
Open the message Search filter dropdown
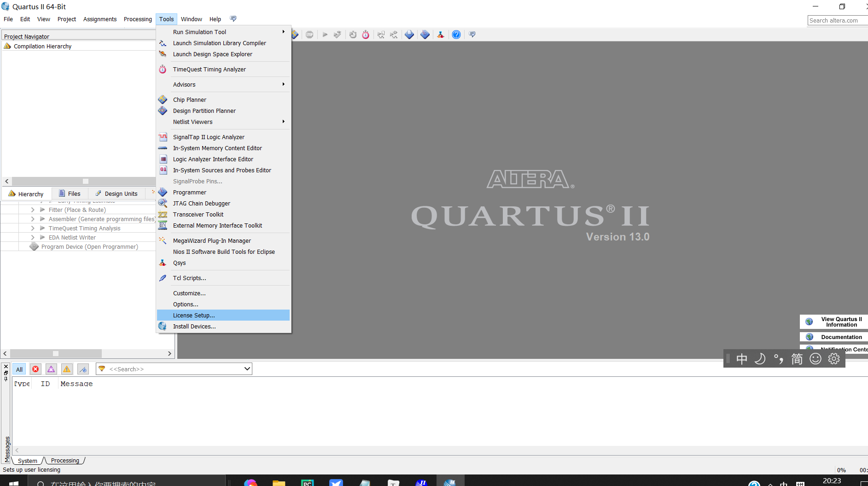(x=247, y=369)
